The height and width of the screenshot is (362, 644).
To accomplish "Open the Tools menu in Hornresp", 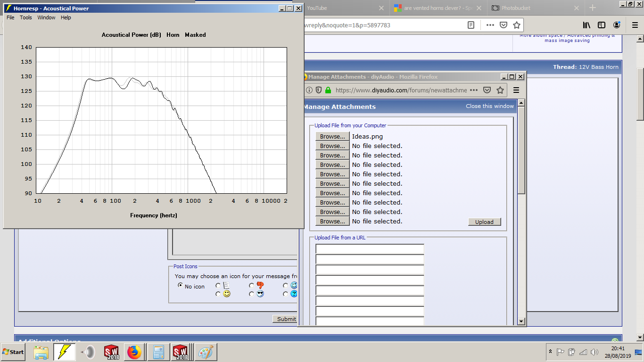I will click(26, 17).
